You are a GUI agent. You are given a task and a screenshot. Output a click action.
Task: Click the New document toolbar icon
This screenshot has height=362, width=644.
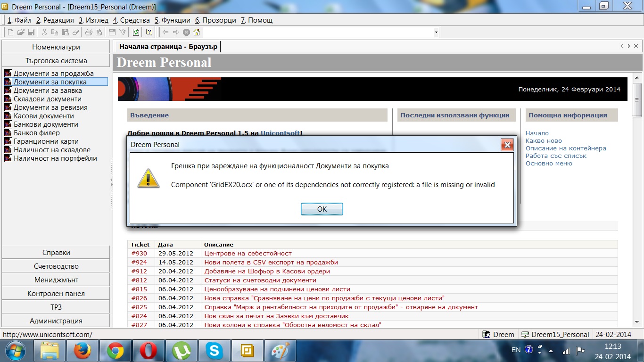[10, 32]
